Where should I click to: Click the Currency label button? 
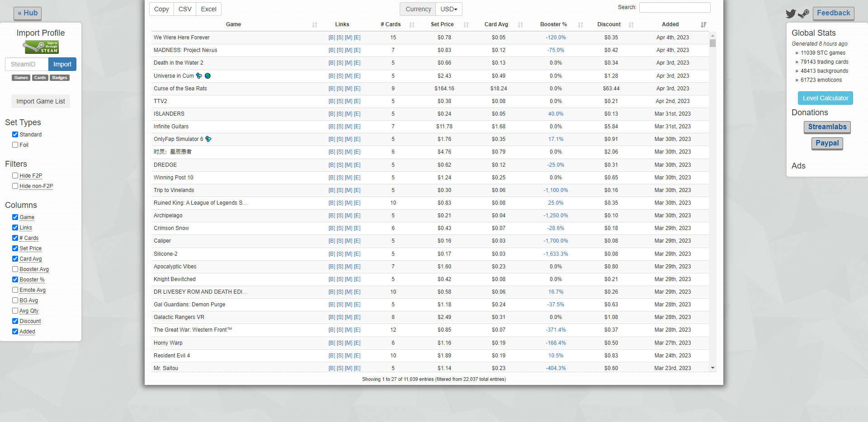[418, 9]
